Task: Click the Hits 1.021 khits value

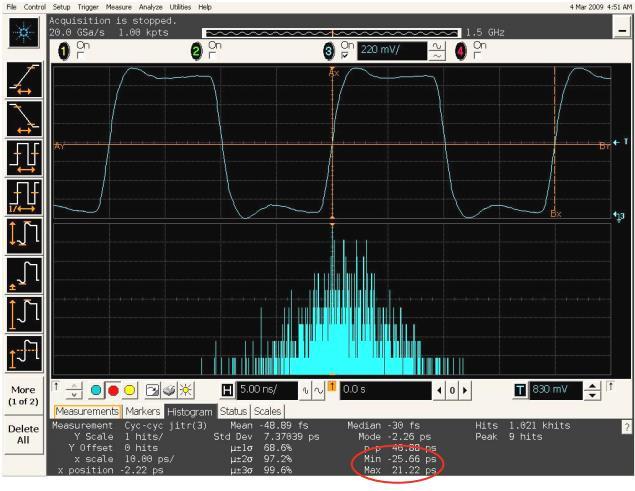Action: click(539, 425)
